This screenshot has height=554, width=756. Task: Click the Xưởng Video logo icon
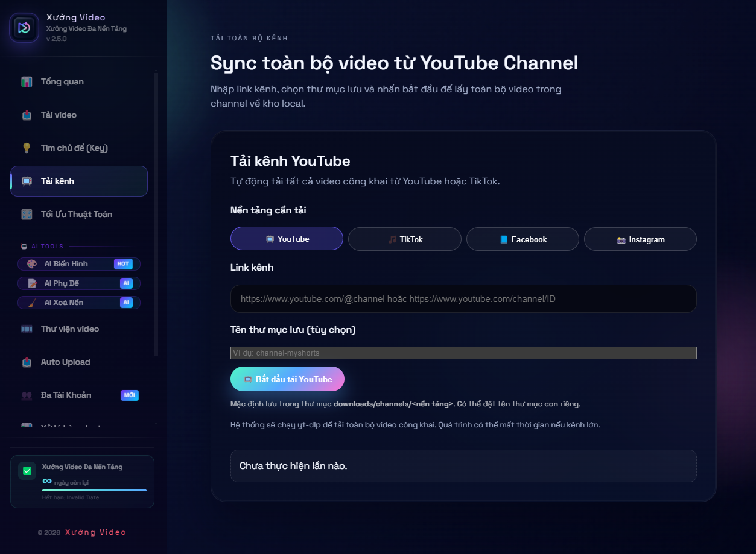point(24,27)
